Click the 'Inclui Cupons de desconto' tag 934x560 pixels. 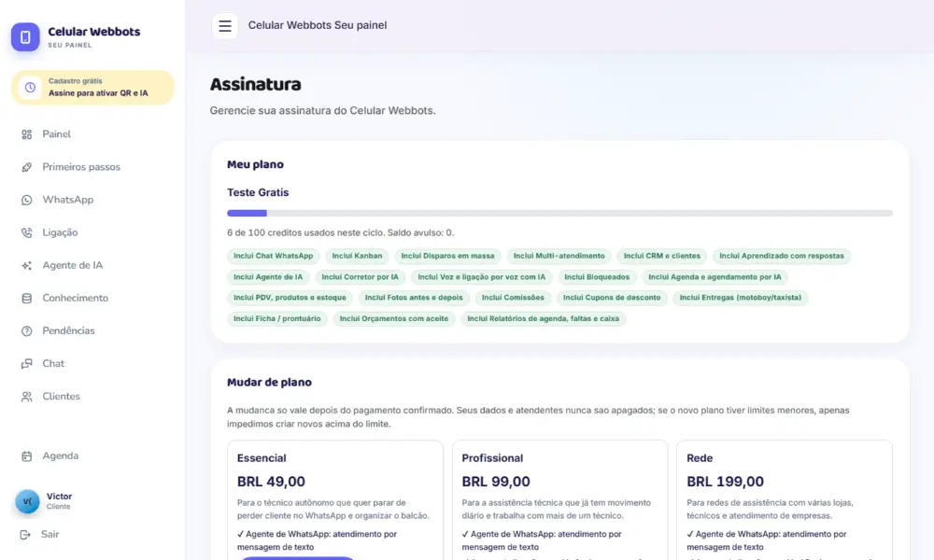click(x=612, y=298)
